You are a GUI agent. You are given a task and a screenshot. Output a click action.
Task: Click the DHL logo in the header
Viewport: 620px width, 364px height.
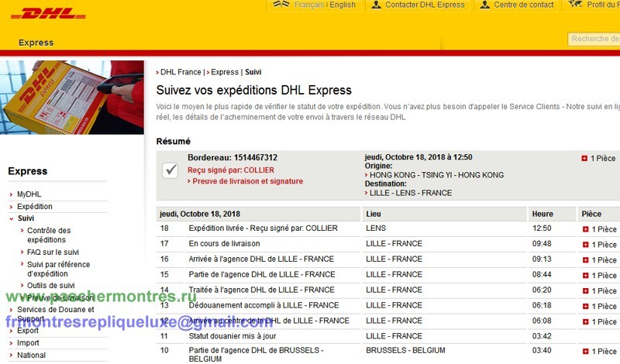pos(48,14)
